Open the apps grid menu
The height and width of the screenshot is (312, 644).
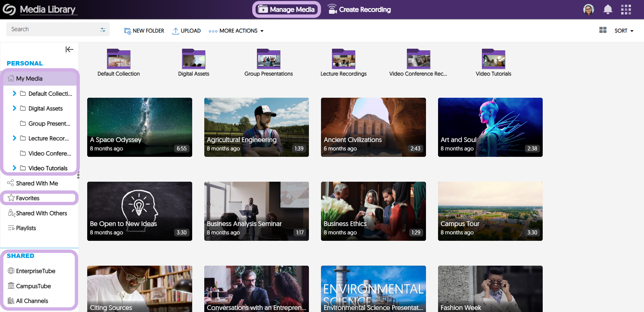point(626,9)
